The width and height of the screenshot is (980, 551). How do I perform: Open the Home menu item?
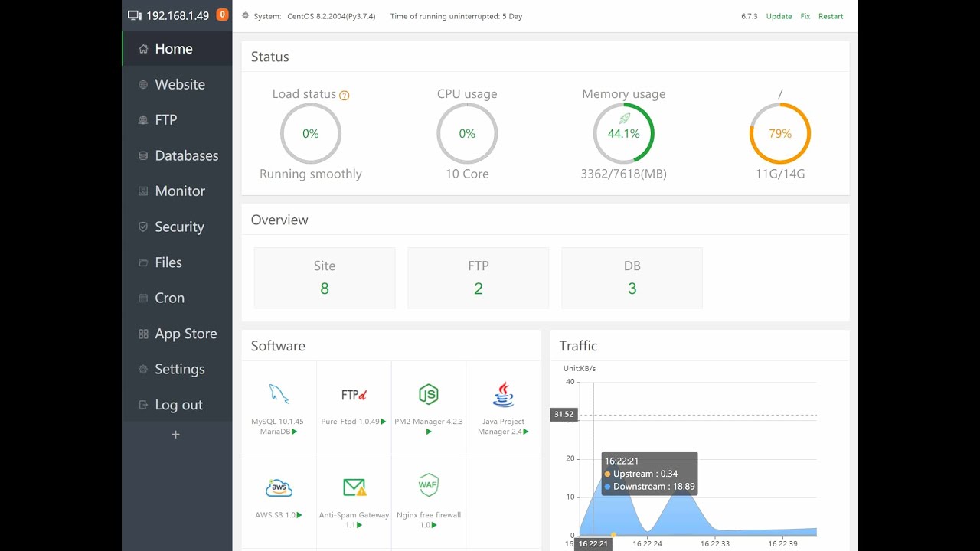pos(177,49)
